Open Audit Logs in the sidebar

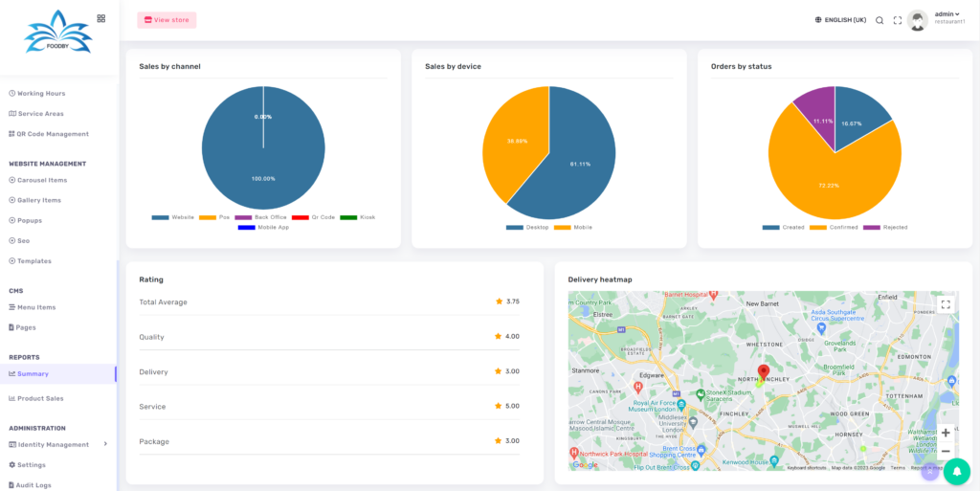pos(33,485)
